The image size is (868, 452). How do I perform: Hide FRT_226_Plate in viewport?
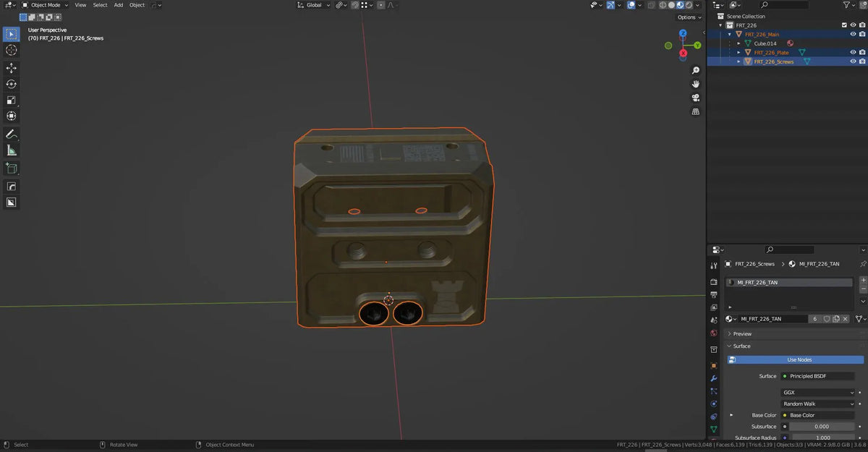tap(853, 52)
